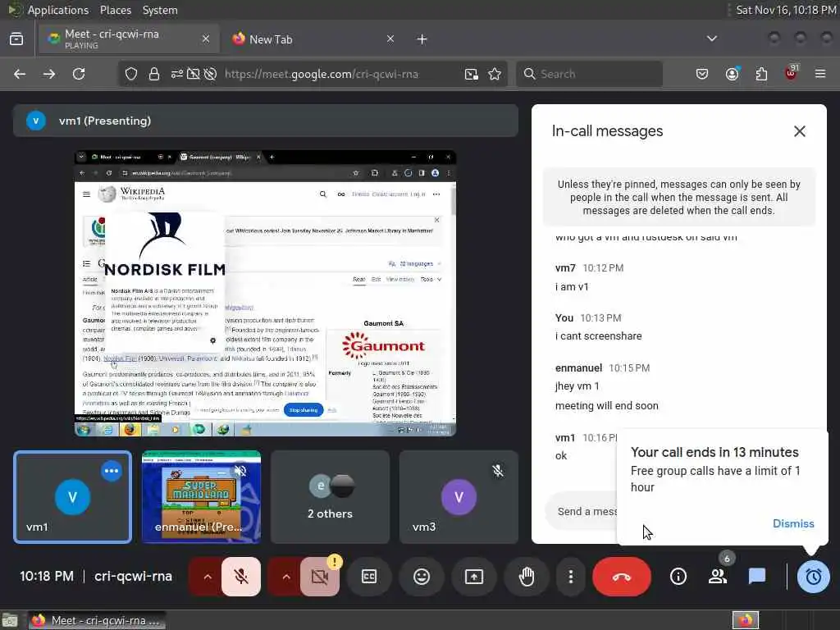Open the extensions puzzle icon
840x630 pixels.
coord(761,74)
